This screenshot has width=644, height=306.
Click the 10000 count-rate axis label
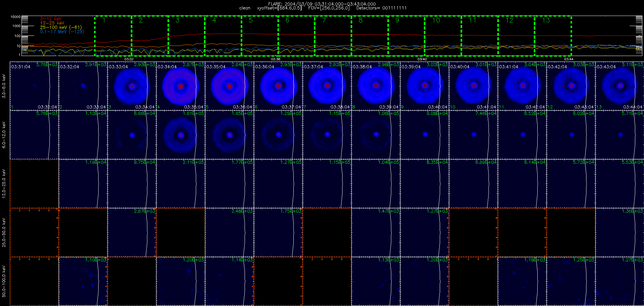(16, 17)
